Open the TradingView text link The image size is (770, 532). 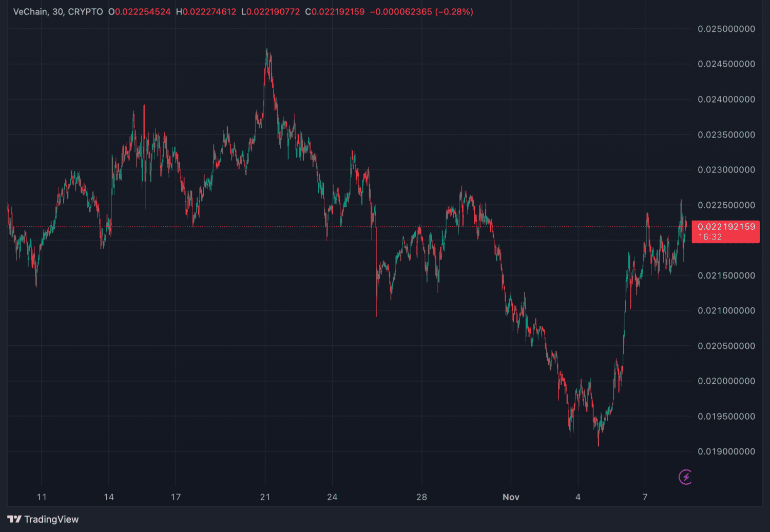tap(51, 519)
